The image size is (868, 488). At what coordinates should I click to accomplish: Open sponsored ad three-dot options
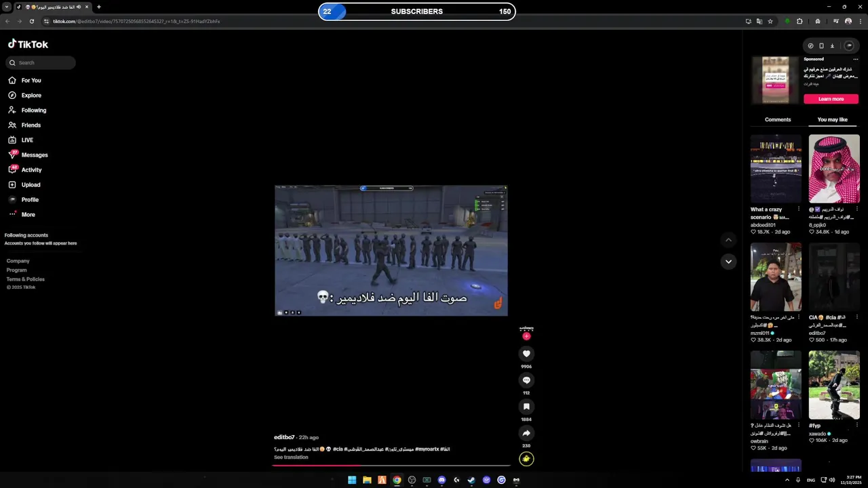856,59
